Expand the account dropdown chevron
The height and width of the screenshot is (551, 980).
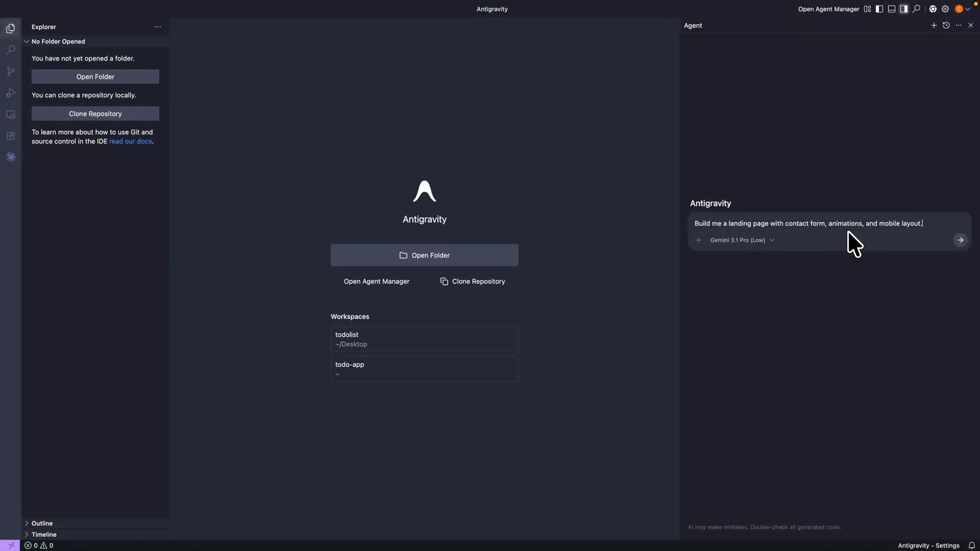[968, 9]
